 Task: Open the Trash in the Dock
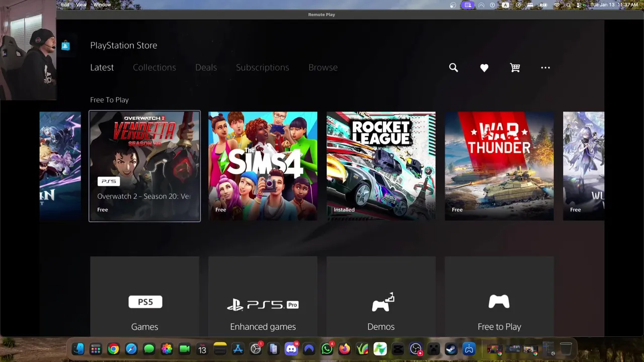(x=566, y=349)
